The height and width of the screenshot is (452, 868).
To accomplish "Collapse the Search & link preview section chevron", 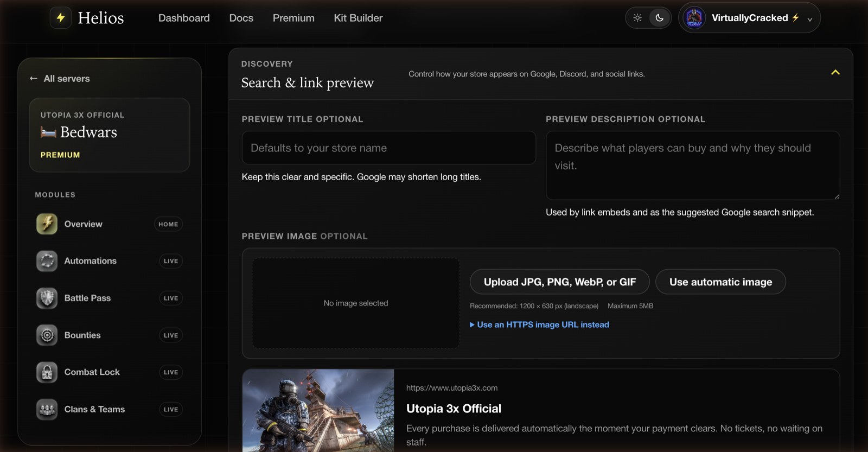I will pos(835,73).
